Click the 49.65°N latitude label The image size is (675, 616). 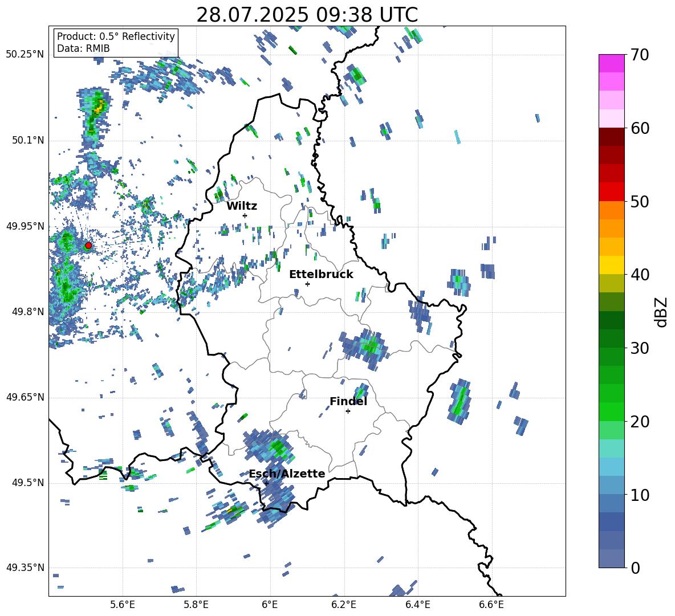[25, 397]
